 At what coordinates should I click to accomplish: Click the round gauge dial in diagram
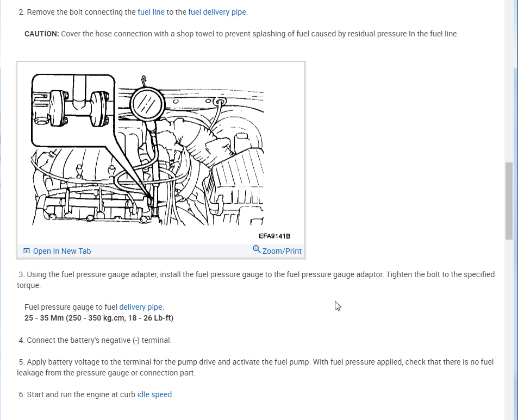click(147, 104)
